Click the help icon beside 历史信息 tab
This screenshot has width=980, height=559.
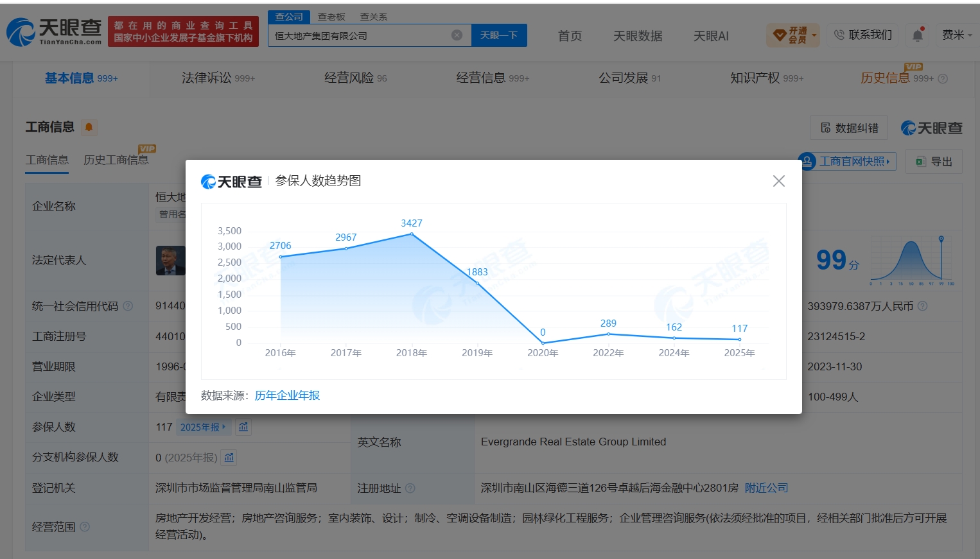(943, 79)
